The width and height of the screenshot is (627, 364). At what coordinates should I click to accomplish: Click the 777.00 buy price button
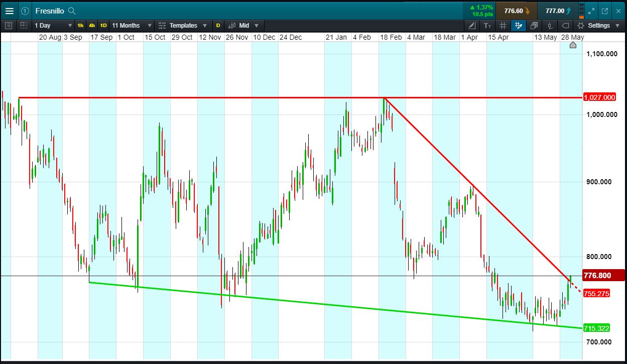tap(557, 11)
